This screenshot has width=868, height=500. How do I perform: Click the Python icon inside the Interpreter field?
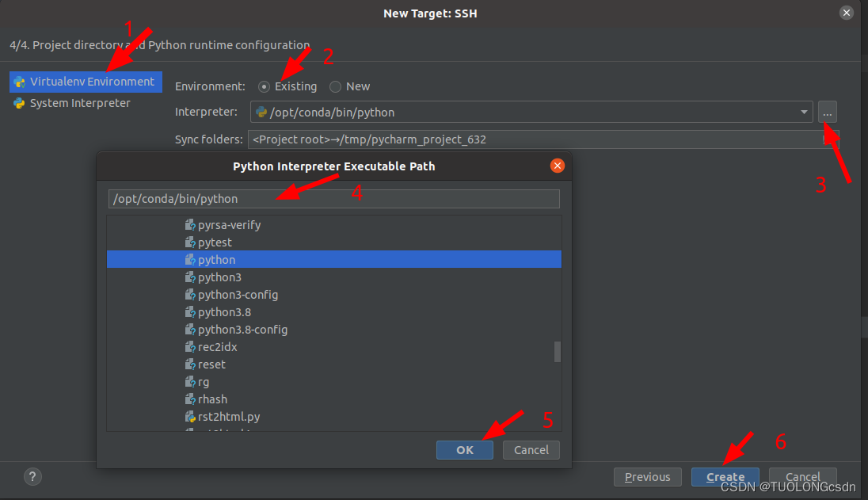261,112
